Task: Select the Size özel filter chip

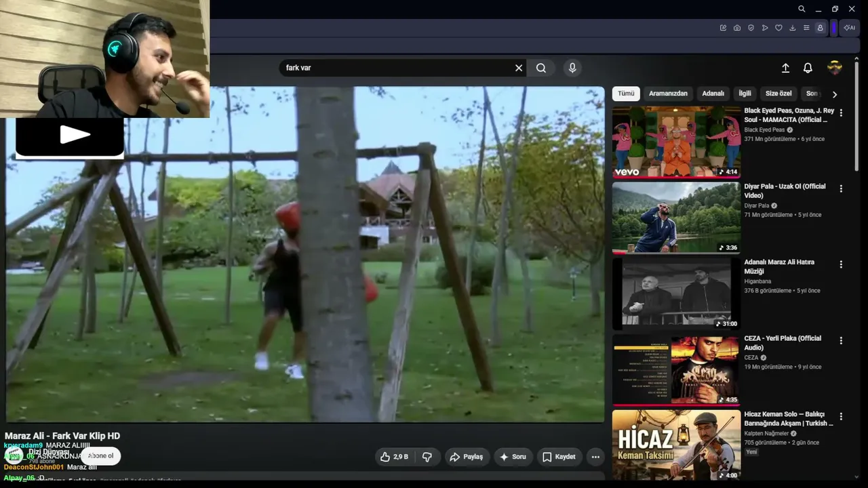Action: (x=778, y=94)
